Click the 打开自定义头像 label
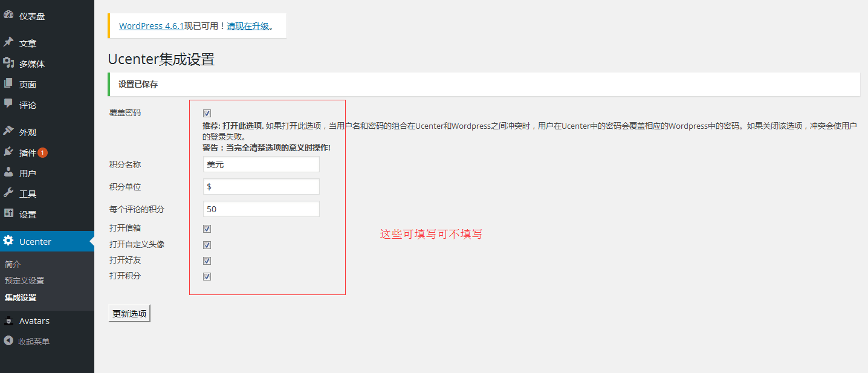 [x=137, y=244]
